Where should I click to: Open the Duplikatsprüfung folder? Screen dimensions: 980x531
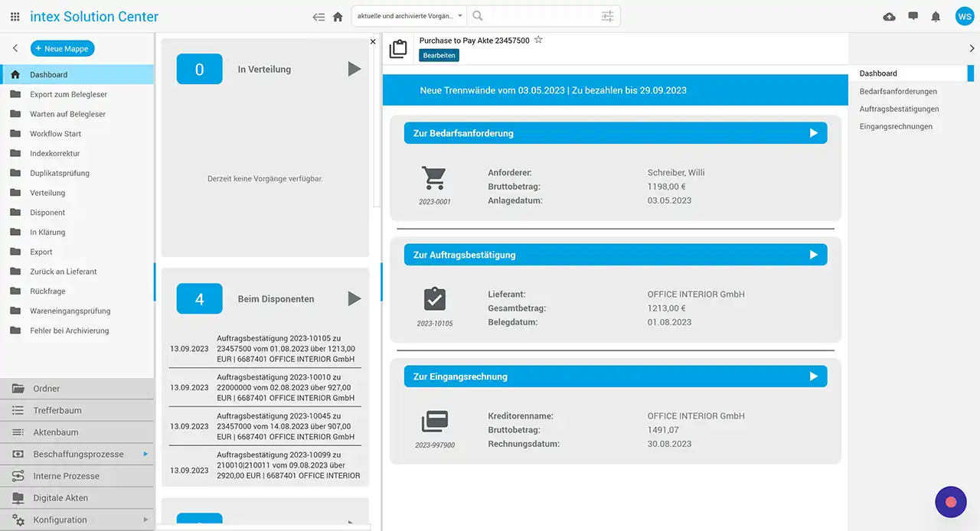pos(60,173)
